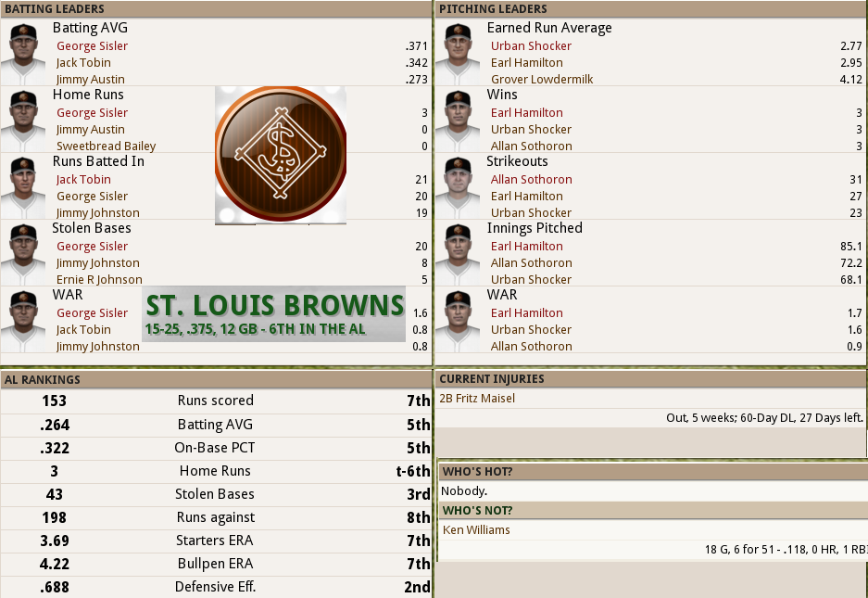Open the portrait beside Strikeouts leaders

458,187
